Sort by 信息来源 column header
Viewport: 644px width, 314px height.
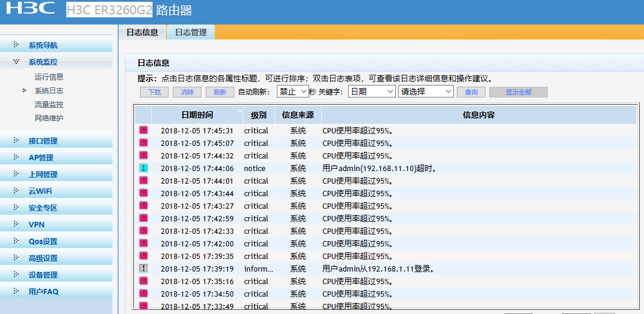298,115
